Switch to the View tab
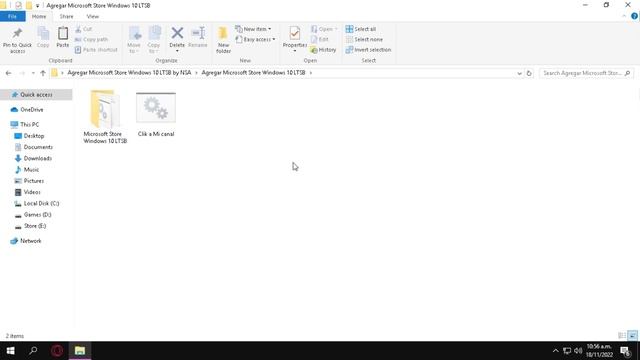 pos(93,16)
